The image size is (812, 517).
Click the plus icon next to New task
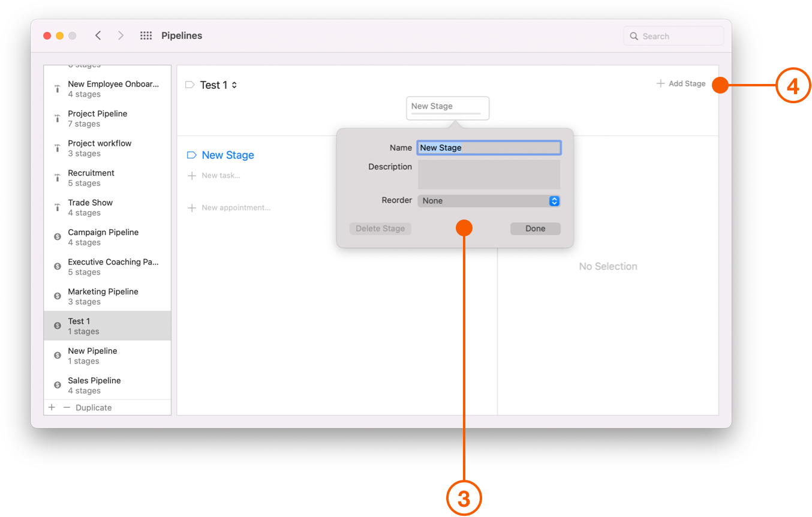(x=192, y=175)
